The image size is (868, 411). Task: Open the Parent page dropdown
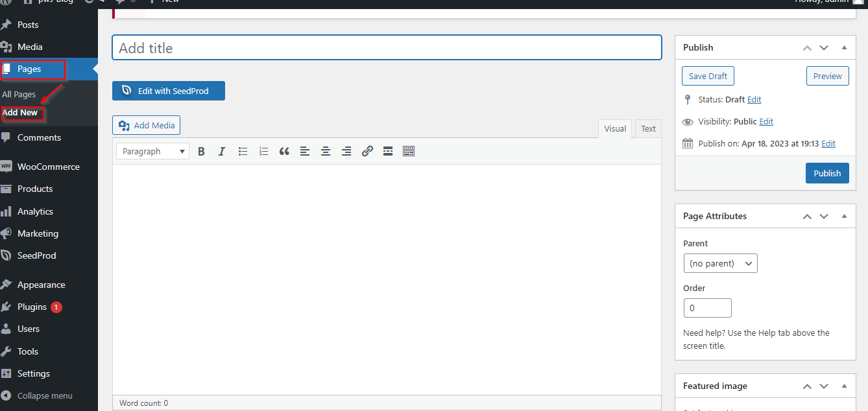point(720,263)
